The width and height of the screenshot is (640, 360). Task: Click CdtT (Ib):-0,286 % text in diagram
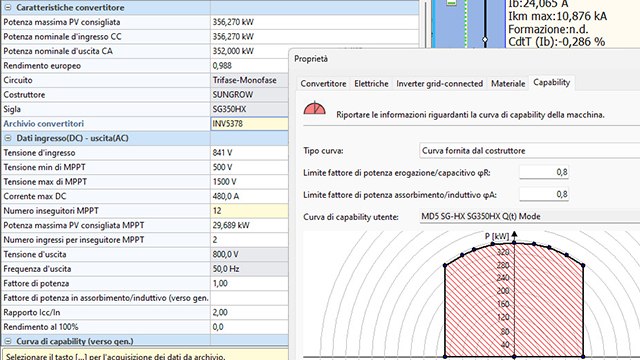point(556,42)
